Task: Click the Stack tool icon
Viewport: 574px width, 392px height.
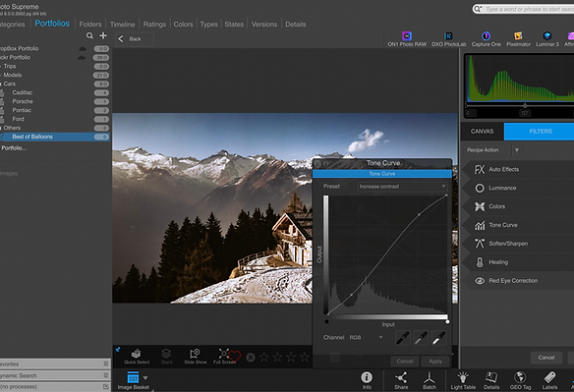Action: click(166, 357)
